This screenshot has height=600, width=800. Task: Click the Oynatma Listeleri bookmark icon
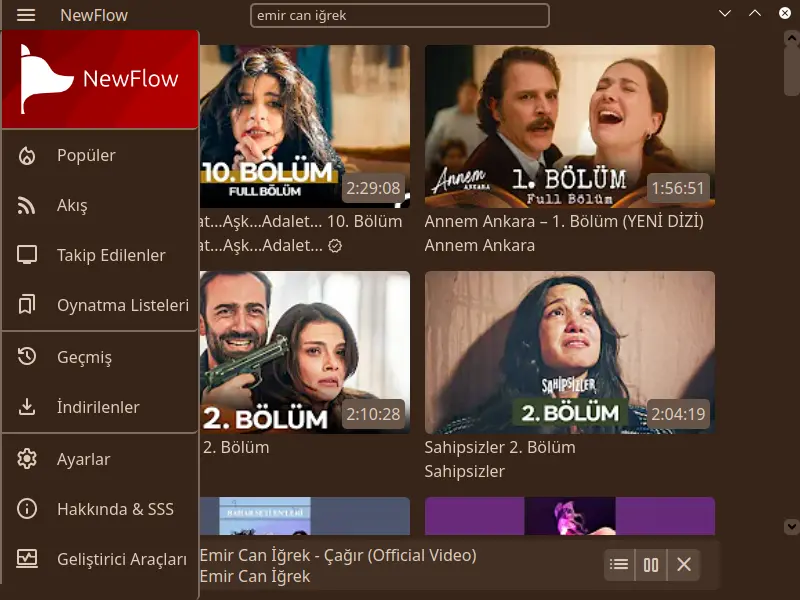pos(27,305)
